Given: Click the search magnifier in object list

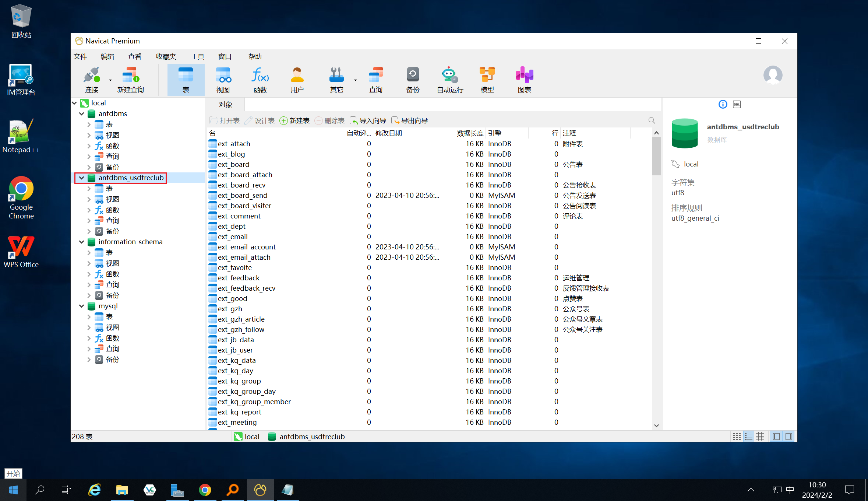Looking at the screenshot, I should click(652, 120).
